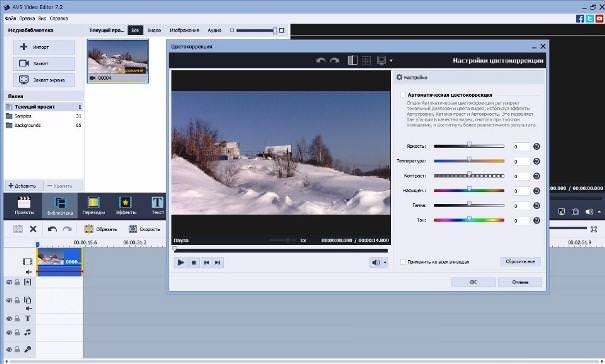Reset the Яркость value with its round button
605x364 pixels.
(x=536, y=146)
